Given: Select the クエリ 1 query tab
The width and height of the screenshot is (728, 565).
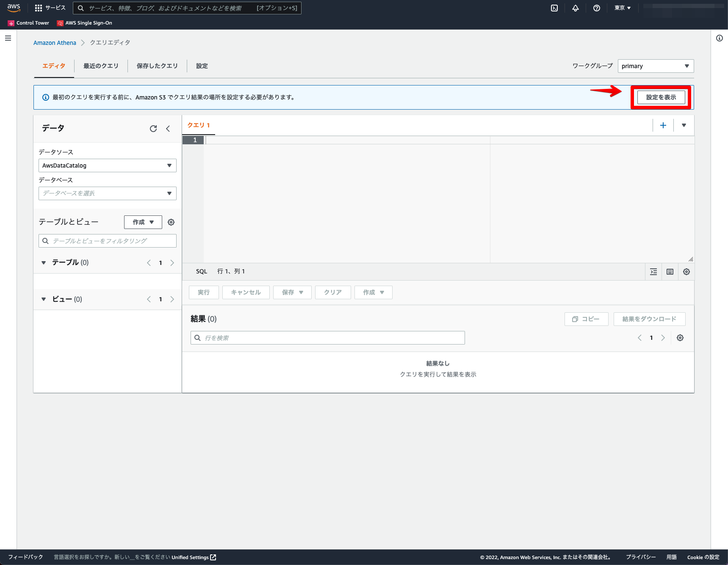Looking at the screenshot, I should (x=199, y=125).
